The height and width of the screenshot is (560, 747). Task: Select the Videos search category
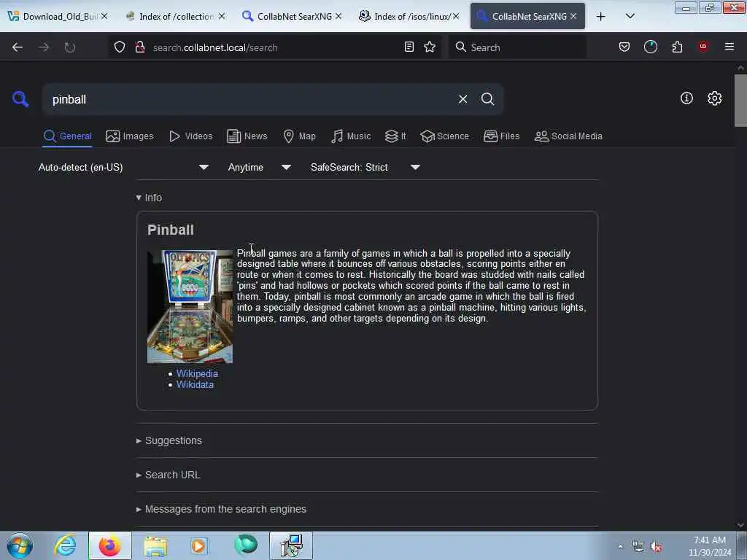[x=190, y=136]
